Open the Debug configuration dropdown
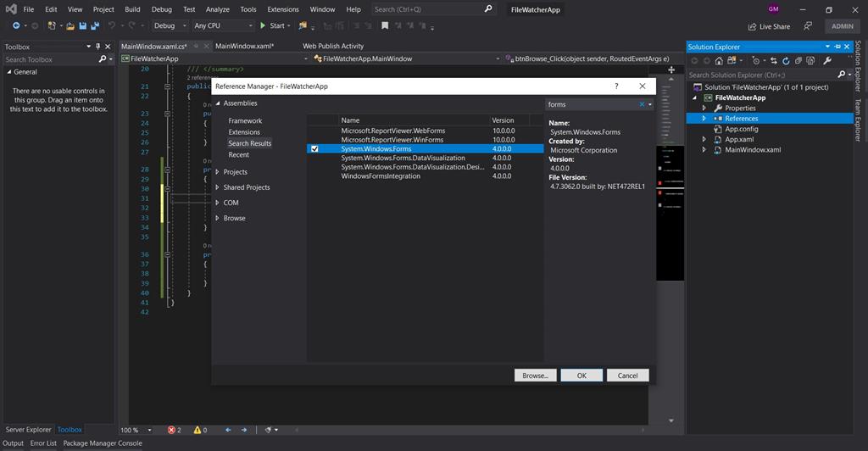The width and height of the screenshot is (868, 451). point(170,25)
